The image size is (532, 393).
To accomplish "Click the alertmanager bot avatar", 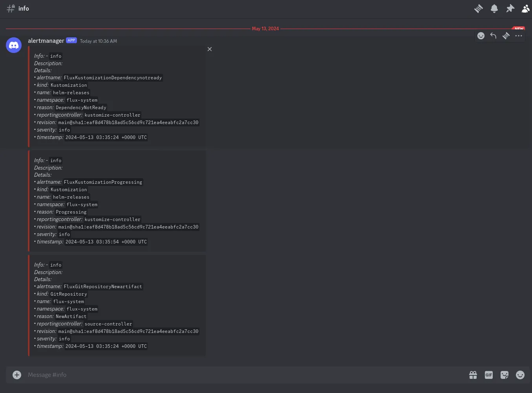I will [x=14, y=45].
